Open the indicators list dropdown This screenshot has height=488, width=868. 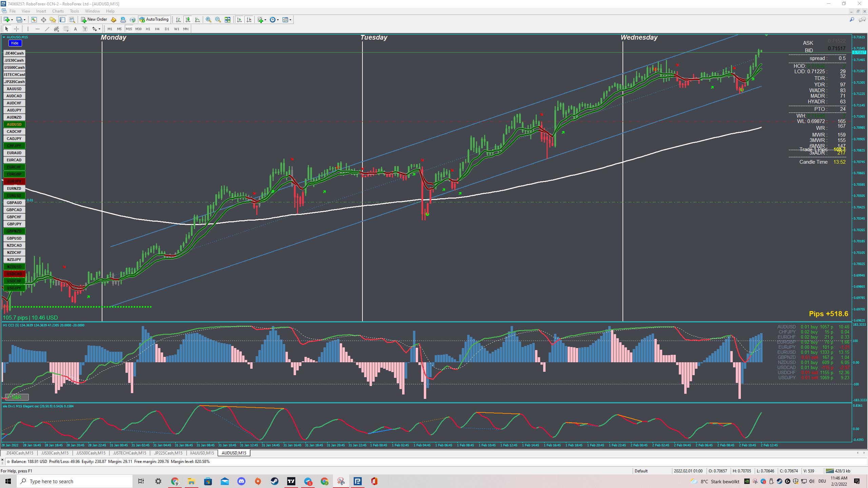pos(265,20)
